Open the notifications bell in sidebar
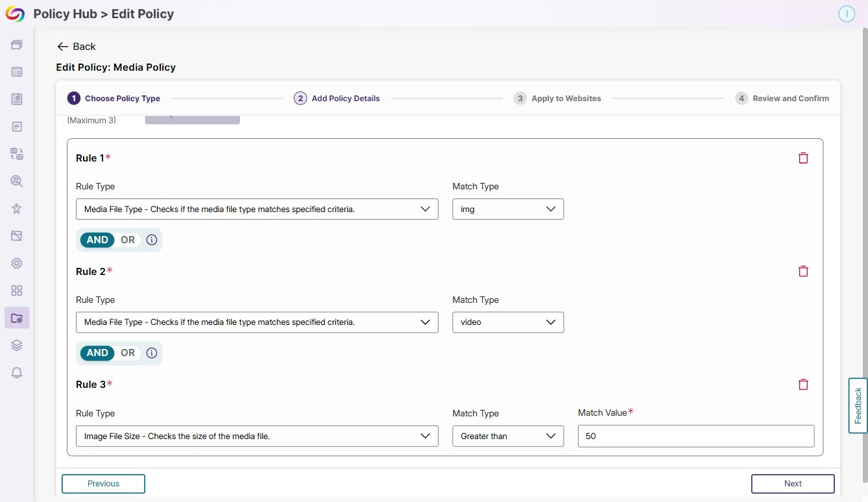This screenshot has height=502, width=868. tap(17, 372)
